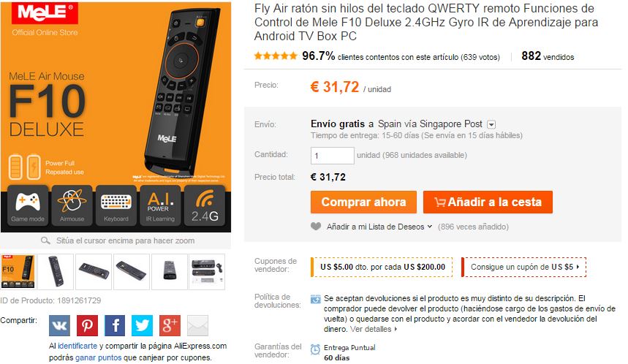Share product on Twitter
Viewport: 628px width, 364px height.
click(142, 325)
